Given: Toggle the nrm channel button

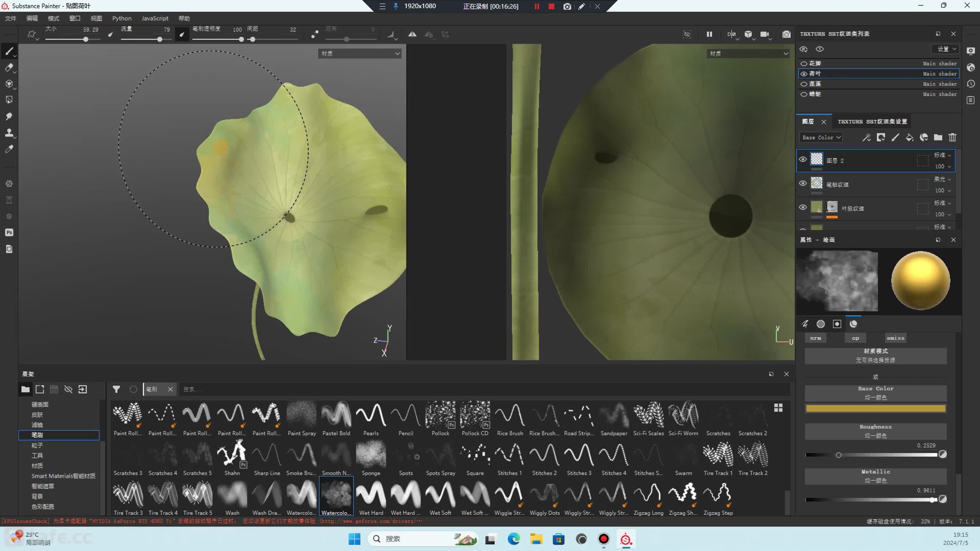Looking at the screenshot, I should [x=815, y=338].
